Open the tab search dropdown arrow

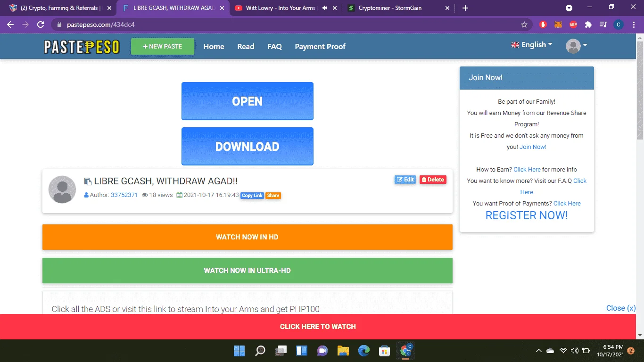(569, 8)
